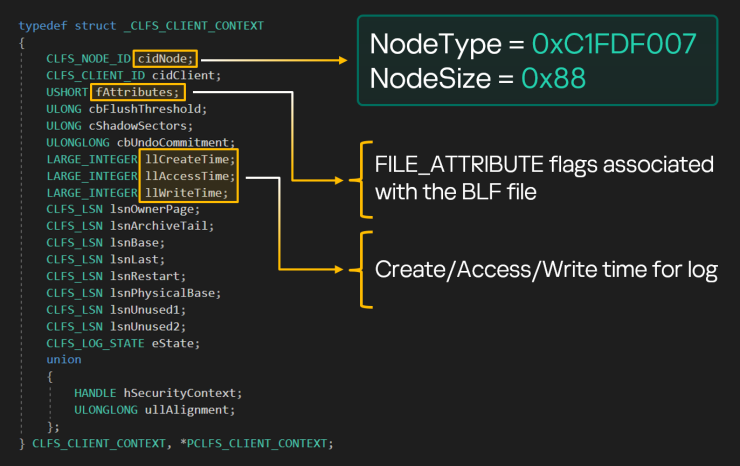Image resolution: width=740 pixels, height=466 pixels.
Task: Click the yellow bracket beside Create/Access/Write text
Action: coord(364,270)
